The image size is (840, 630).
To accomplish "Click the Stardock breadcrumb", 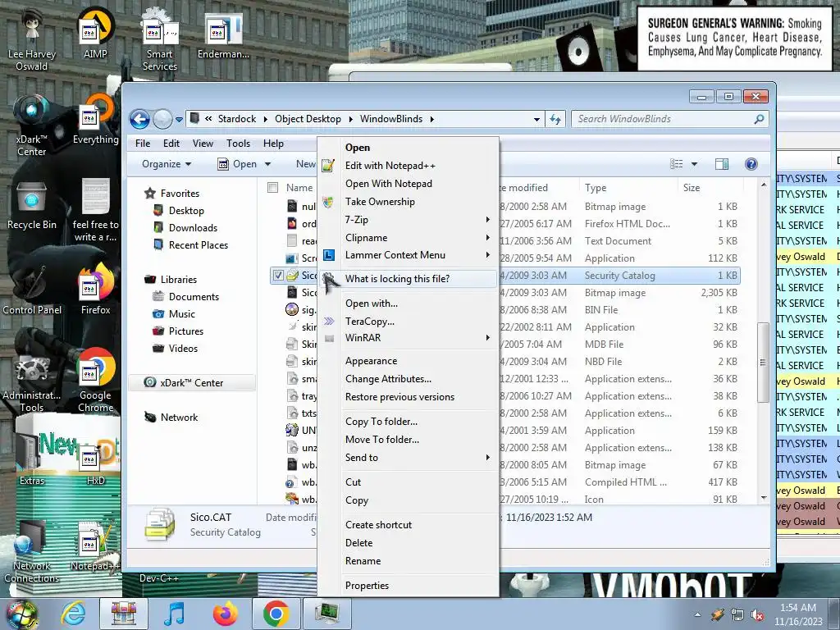I will click(x=237, y=119).
